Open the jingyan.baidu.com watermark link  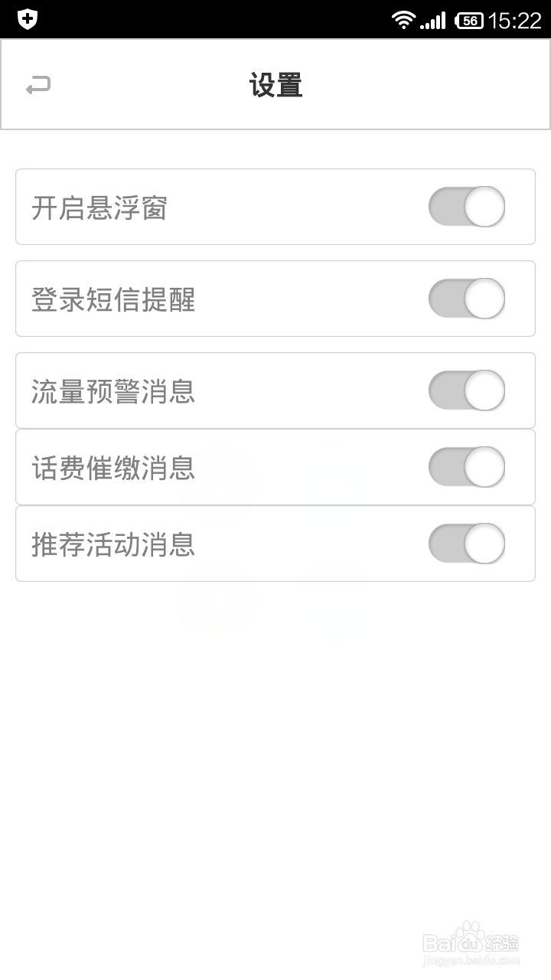471,959
